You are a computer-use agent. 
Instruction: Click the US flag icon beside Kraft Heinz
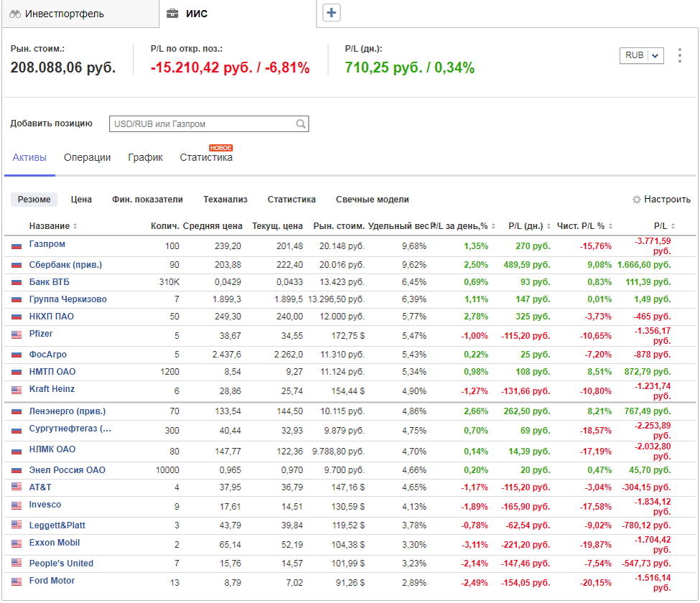(17, 390)
